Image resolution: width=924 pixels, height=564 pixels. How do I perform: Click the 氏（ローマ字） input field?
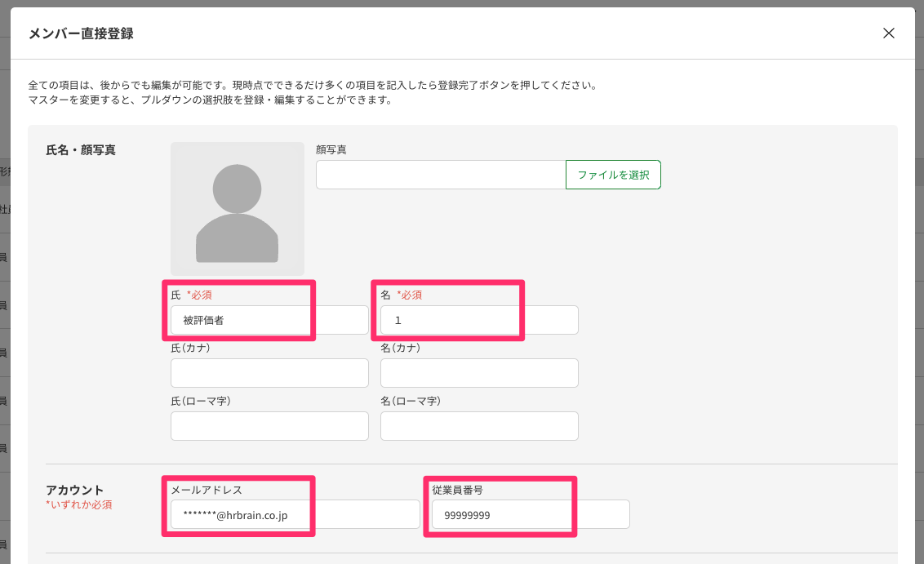269,425
